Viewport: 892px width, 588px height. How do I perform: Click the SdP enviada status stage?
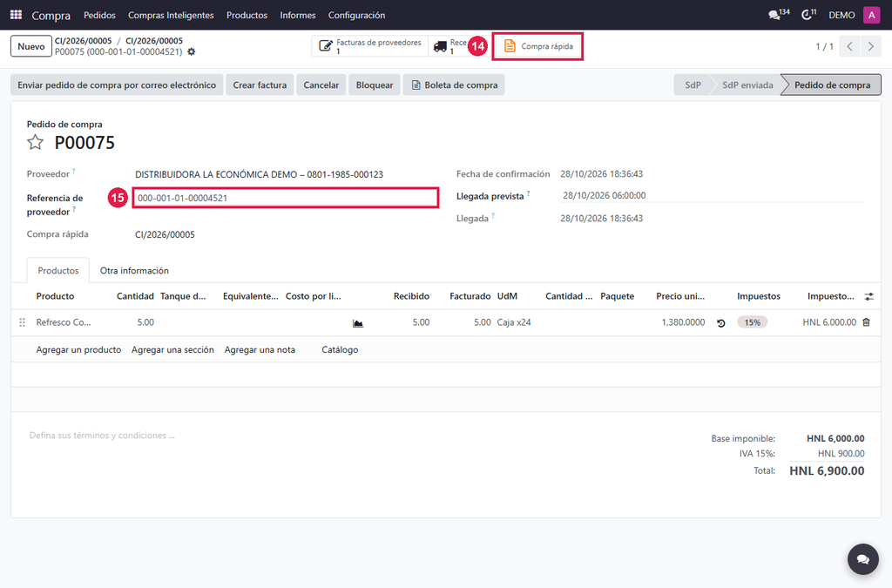click(747, 85)
